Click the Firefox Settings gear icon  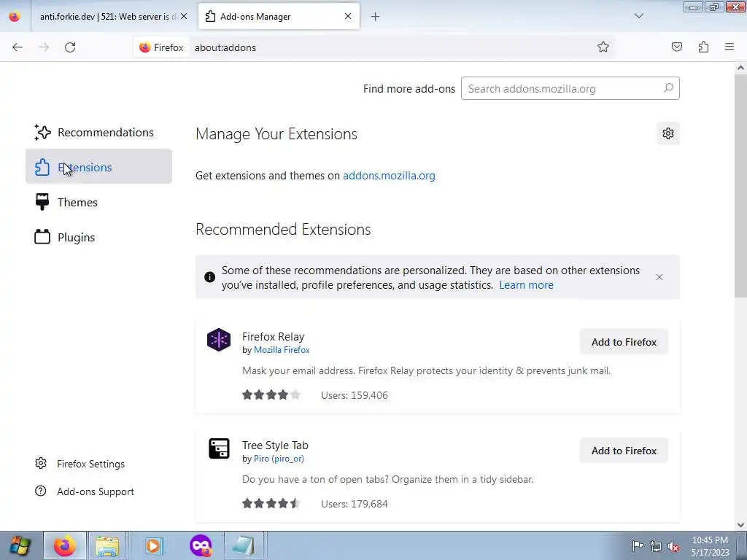click(41, 463)
